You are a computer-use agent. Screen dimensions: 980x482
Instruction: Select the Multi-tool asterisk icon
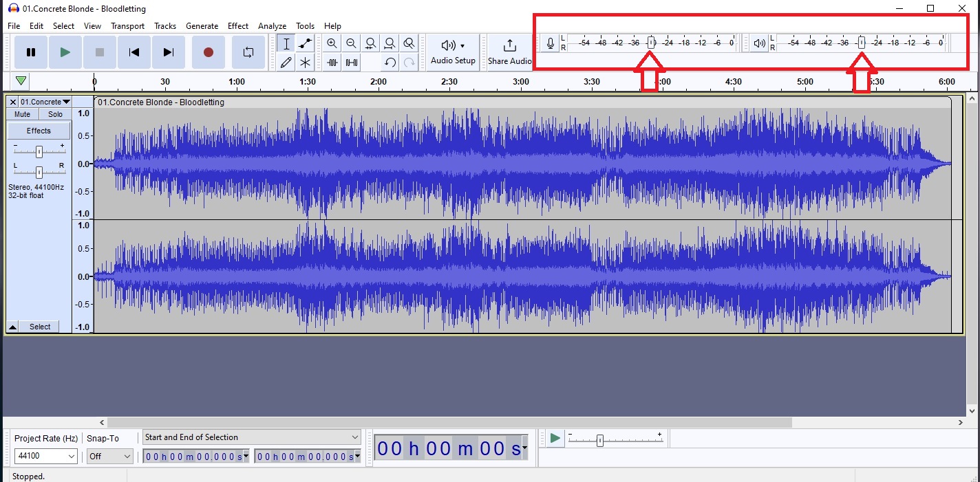[x=306, y=63]
